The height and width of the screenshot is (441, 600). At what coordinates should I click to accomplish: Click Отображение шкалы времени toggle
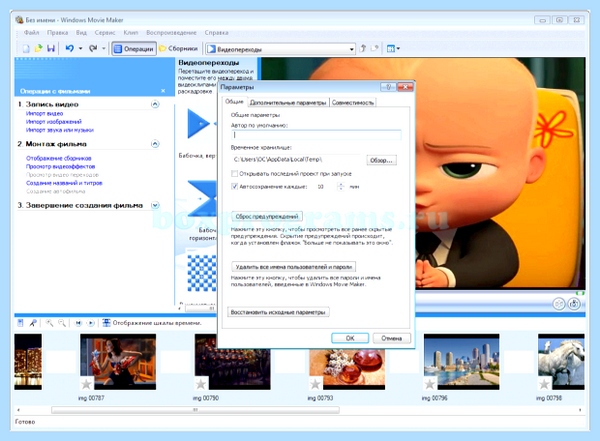(x=152, y=323)
